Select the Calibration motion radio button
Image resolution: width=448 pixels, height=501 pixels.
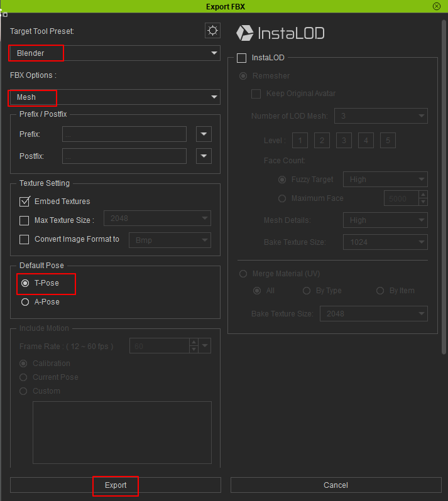23,364
